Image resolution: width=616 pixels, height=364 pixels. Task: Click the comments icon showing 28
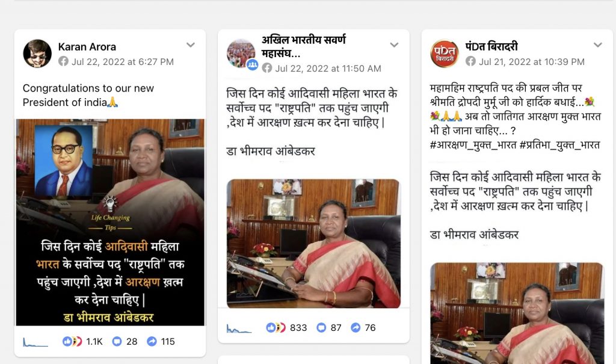(x=117, y=341)
